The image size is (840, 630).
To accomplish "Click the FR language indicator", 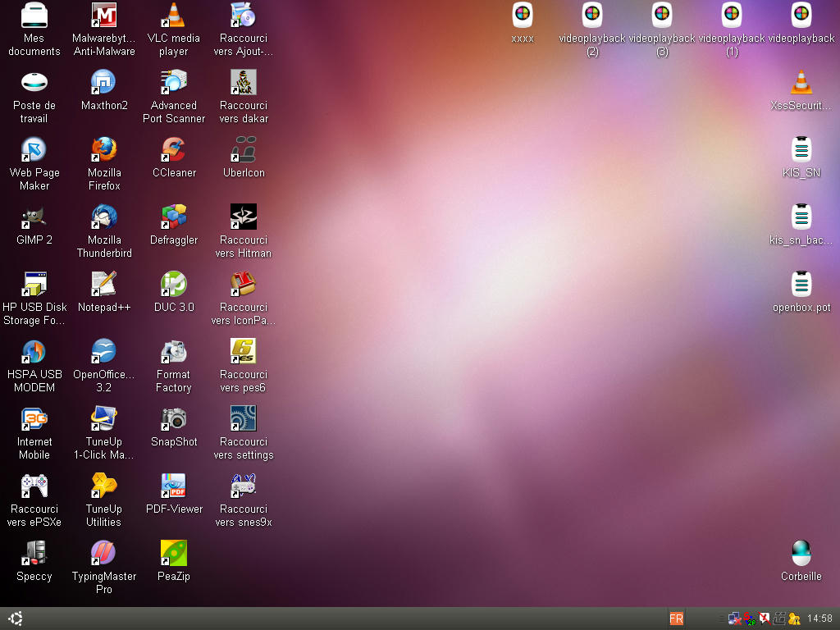I will click(676, 619).
